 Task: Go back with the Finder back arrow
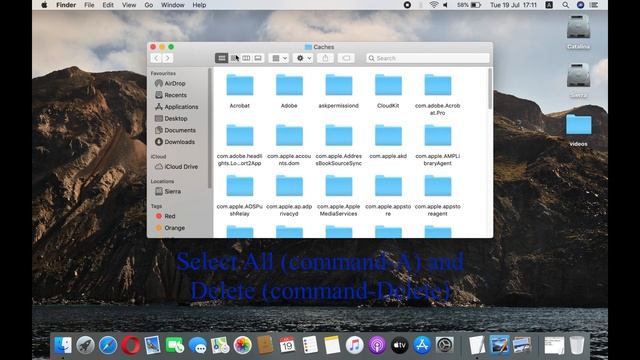(x=156, y=58)
